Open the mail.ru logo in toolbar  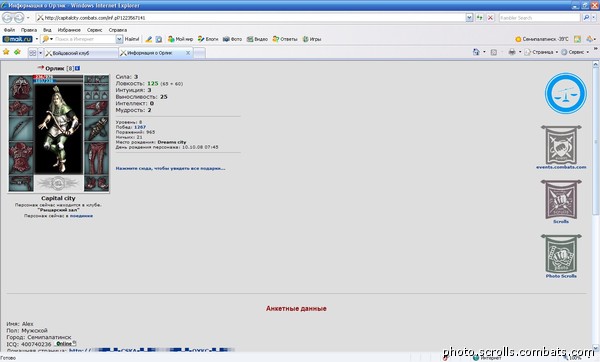(x=17, y=39)
